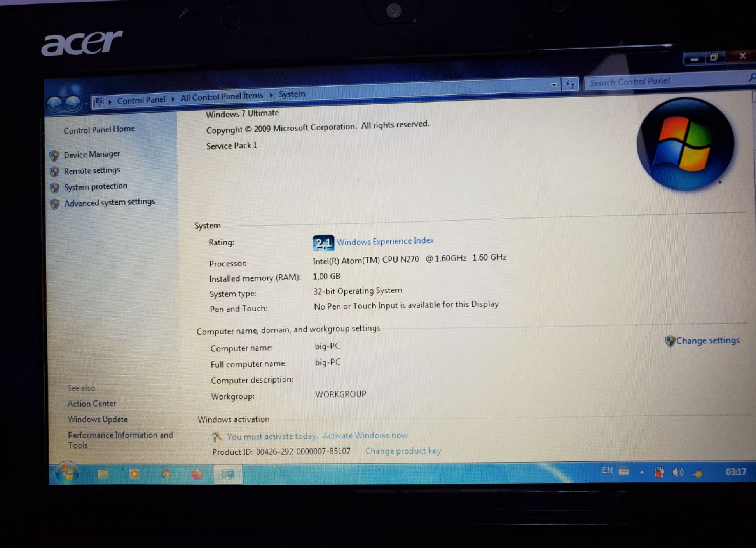Click the on-screen keyboard tray icon

point(624,471)
